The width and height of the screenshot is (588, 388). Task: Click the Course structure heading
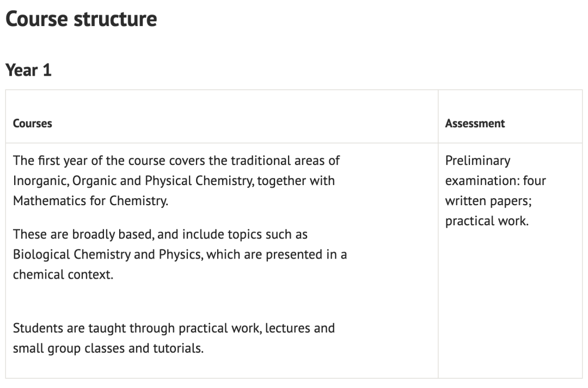[x=81, y=19]
